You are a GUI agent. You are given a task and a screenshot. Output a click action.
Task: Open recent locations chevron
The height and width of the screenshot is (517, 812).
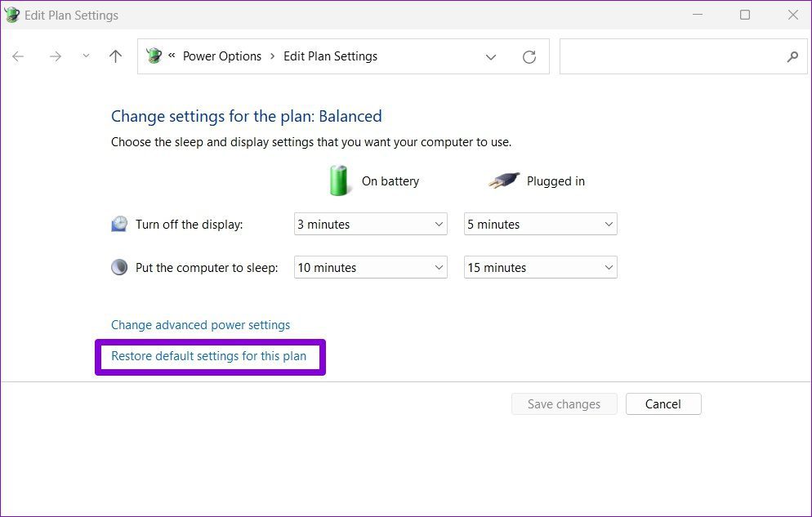tap(86, 56)
